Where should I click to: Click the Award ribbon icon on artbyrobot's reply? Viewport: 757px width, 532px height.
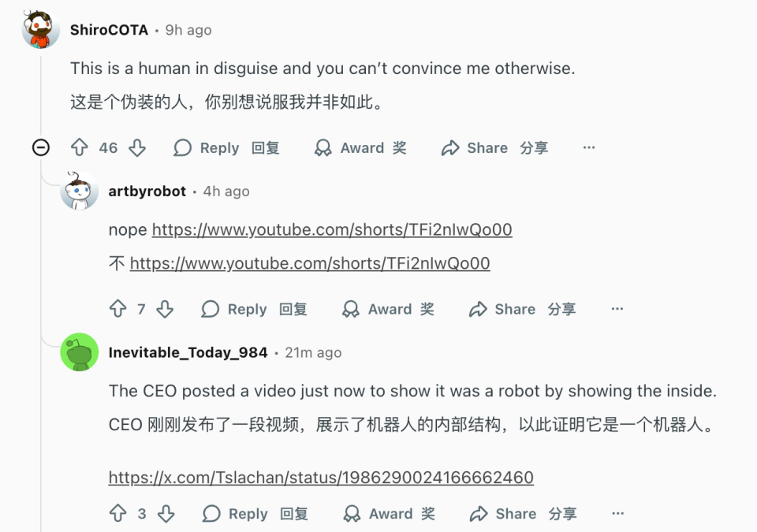point(350,309)
